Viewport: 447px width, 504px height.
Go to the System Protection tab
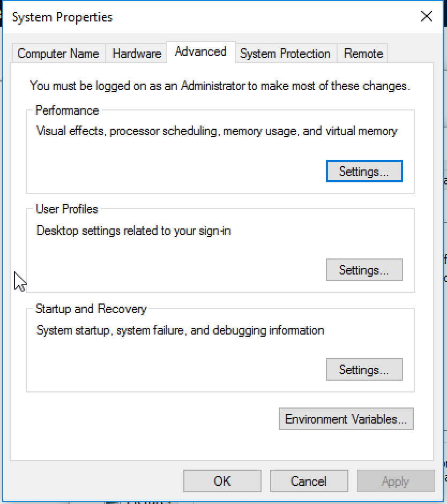point(285,54)
